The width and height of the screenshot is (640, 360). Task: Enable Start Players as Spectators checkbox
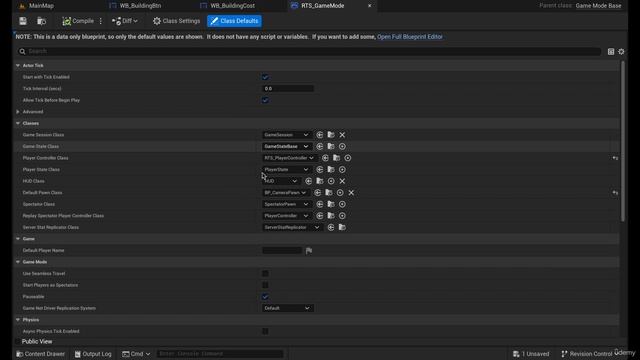tap(265, 285)
